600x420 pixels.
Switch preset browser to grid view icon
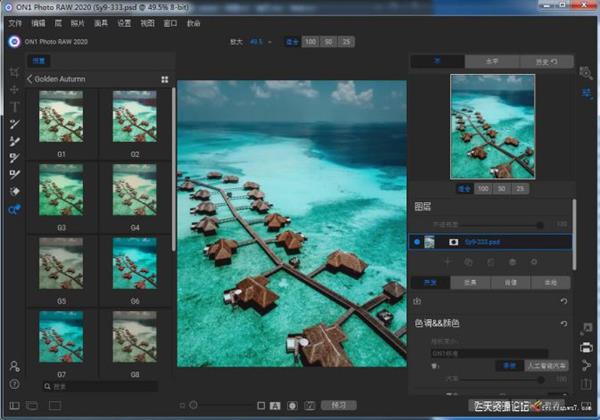164,78
